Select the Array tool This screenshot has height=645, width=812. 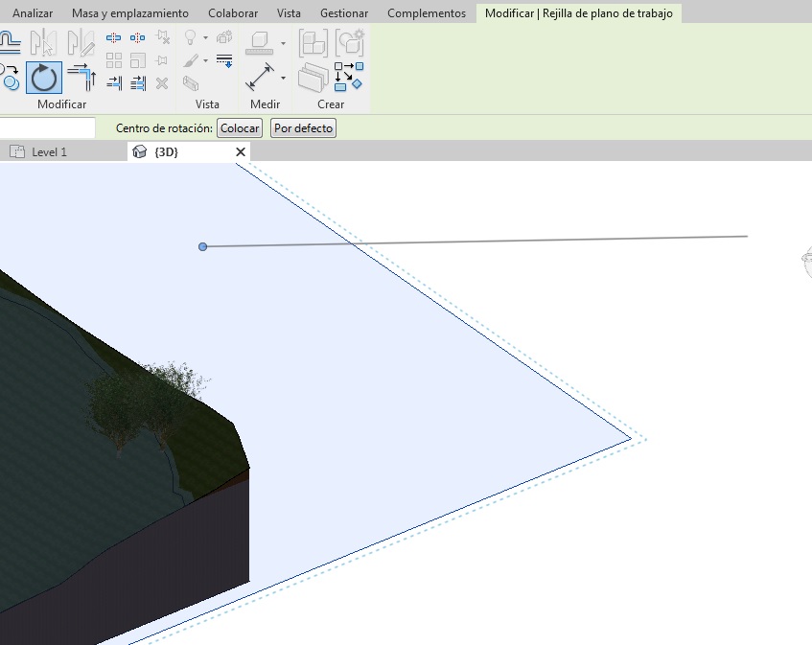(x=114, y=61)
